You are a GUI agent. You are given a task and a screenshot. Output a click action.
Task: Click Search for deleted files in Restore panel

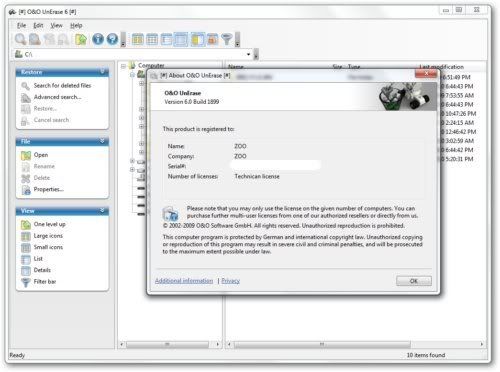pos(62,86)
